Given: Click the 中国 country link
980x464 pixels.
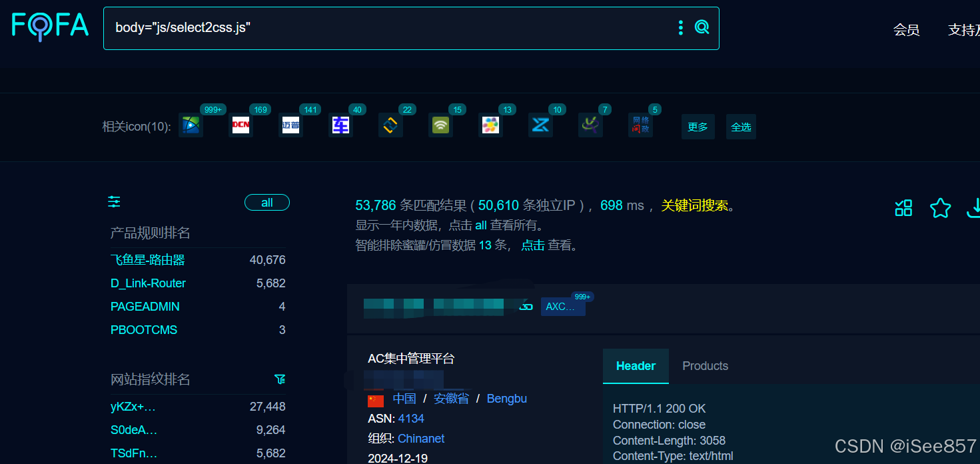Looking at the screenshot, I should pos(404,399).
